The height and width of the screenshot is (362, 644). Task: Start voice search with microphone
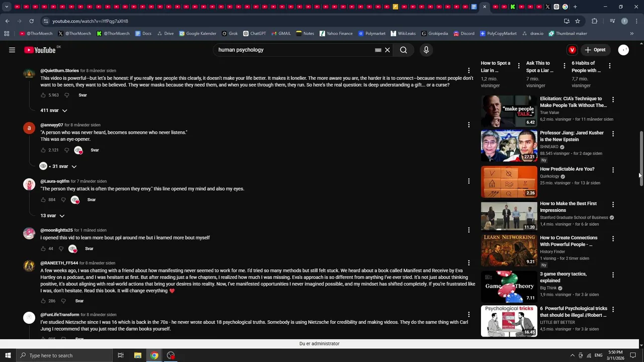[x=426, y=50]
